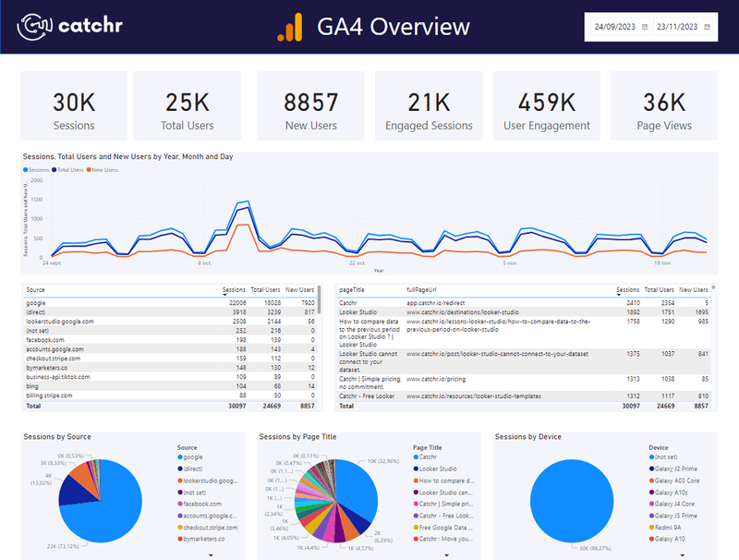Select business-api.tiktok.com source row

(170, 377)
